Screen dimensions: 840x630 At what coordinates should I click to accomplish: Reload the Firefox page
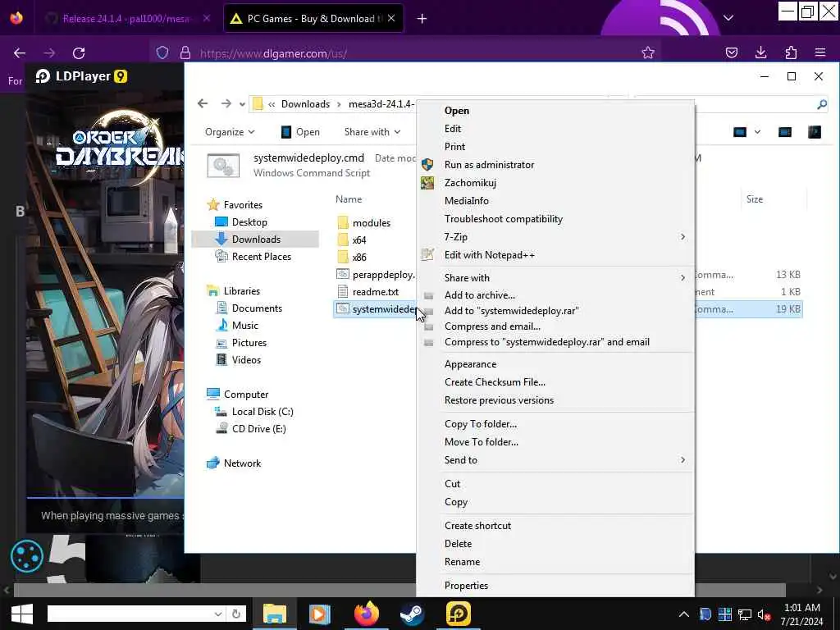(x=79, y=53)
